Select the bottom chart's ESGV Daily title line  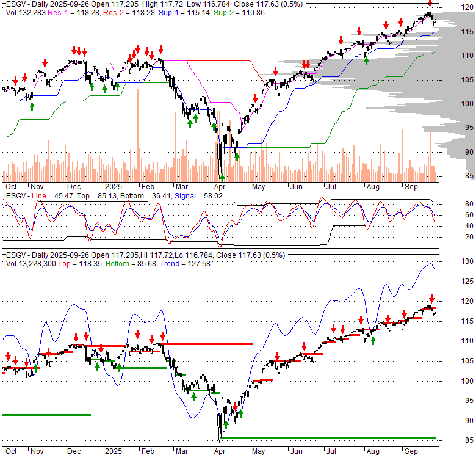tap(145, 255)
